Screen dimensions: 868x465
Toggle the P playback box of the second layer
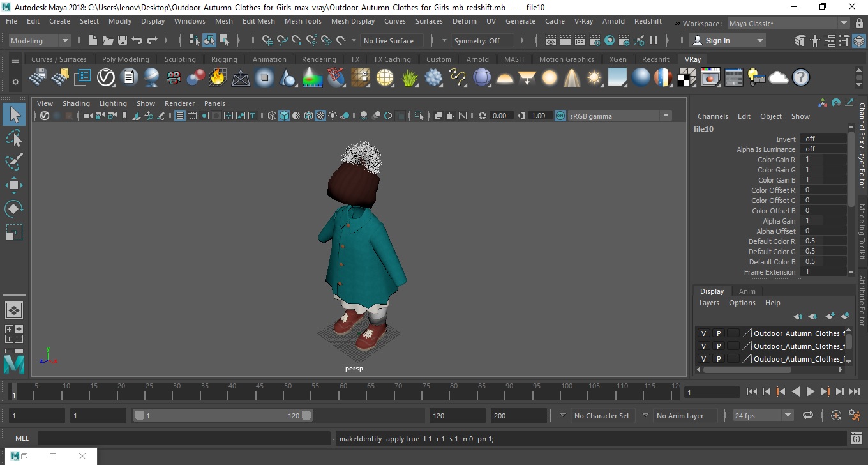pos(718,346)
